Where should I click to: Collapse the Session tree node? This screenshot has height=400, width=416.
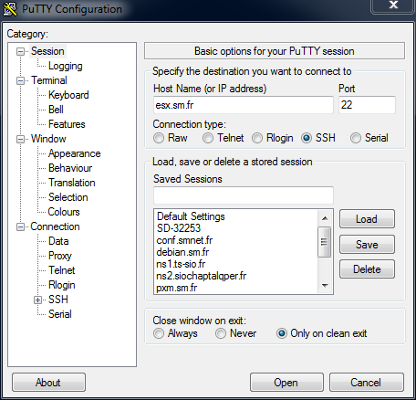[x=21, y=51]
